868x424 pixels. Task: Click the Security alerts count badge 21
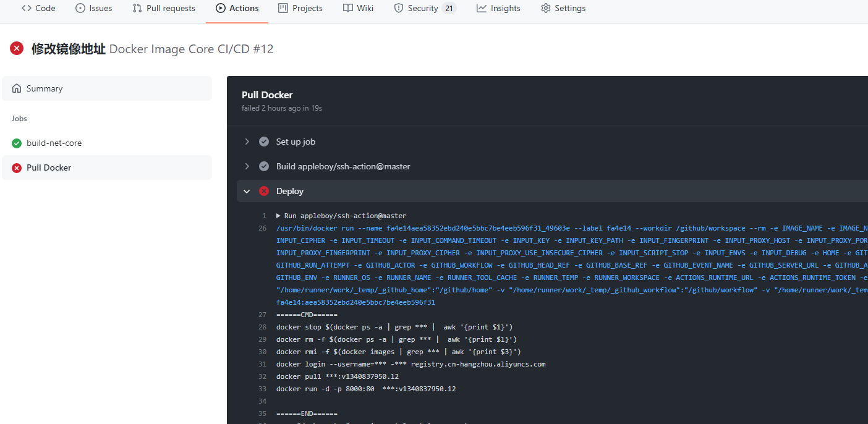(449, 8)
